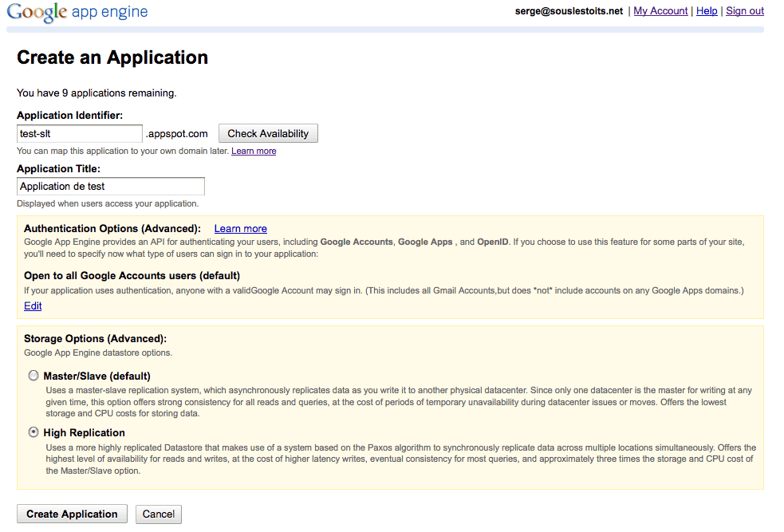Open Learn more about domain mapping
Viewport: 784px width, 532px height.
254,151
